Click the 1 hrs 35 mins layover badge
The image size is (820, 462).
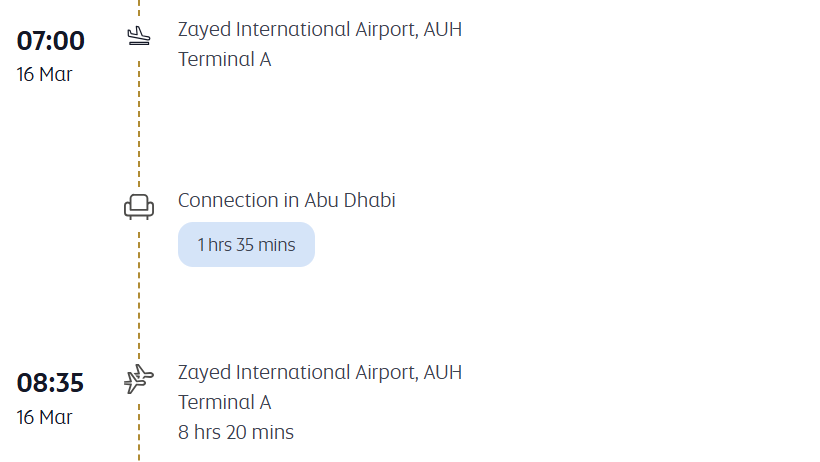click(x=246, y=245)
